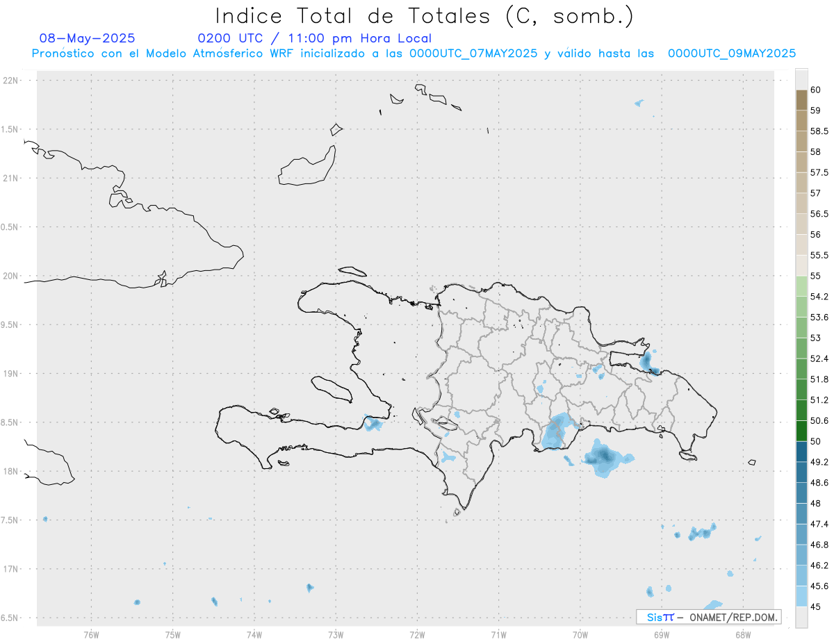Click the '47.4' value on the color scale

pos(819,524)
